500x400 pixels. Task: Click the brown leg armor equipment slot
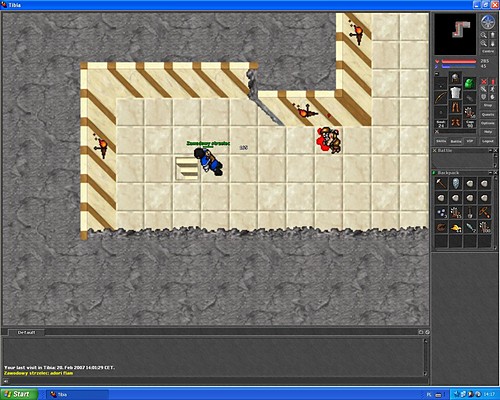[x=455, y=107]
